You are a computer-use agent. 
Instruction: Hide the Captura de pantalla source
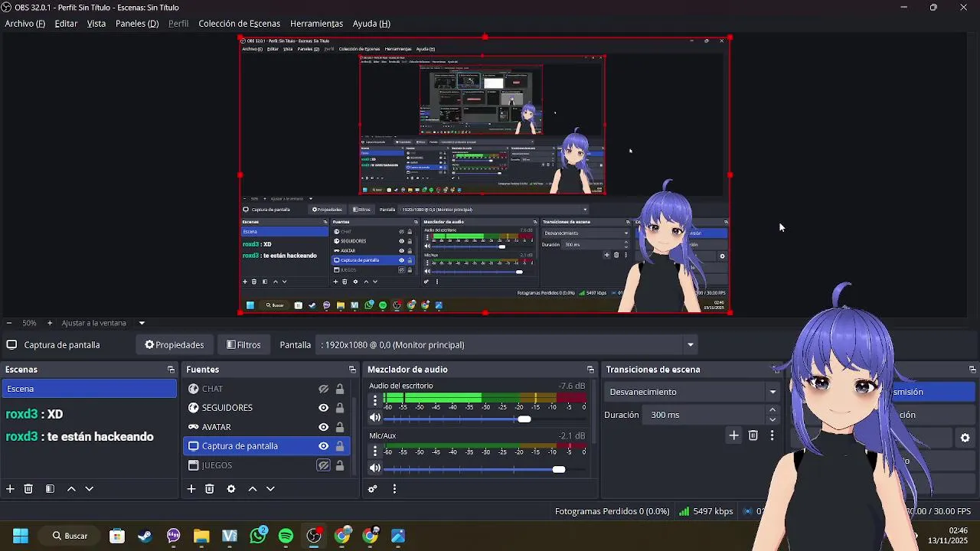tap(324, 446)
